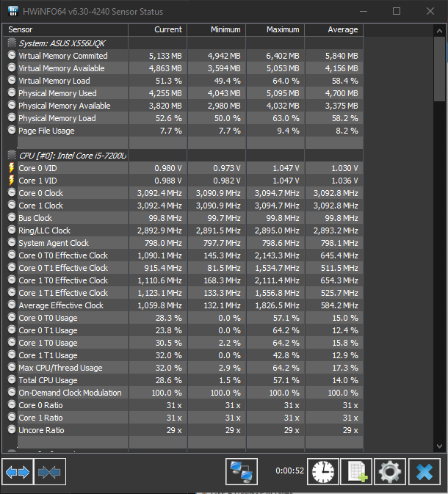Select the Core 1 T1 Usage label
This screenshot has width=448, height=494.
[x=48, y=355]
